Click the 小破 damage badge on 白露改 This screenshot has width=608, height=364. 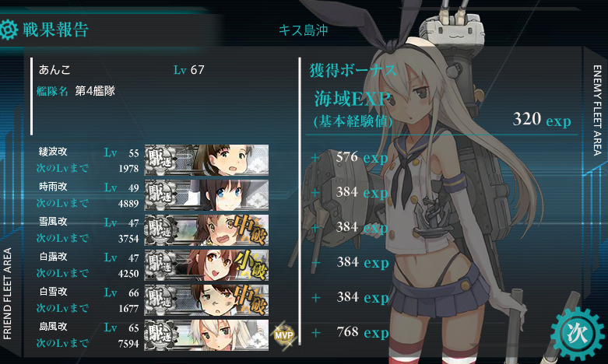(x=251, y=265)
